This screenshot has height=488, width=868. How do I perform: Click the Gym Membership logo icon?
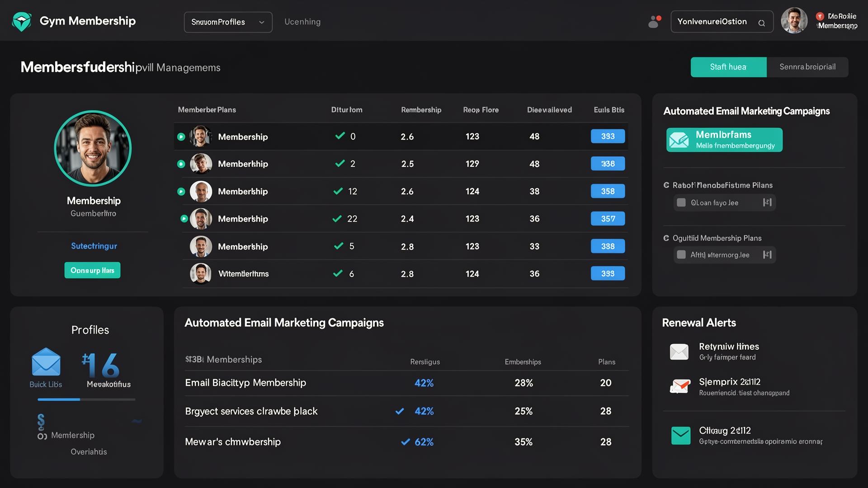coord(21,21)
